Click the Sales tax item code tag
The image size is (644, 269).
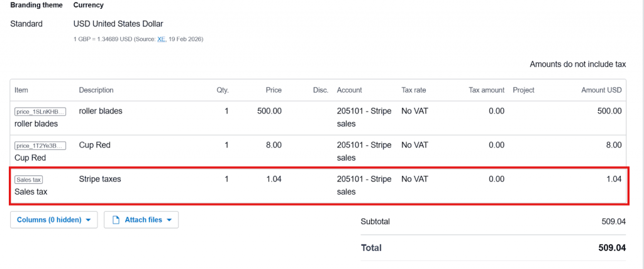pos(28,180)
